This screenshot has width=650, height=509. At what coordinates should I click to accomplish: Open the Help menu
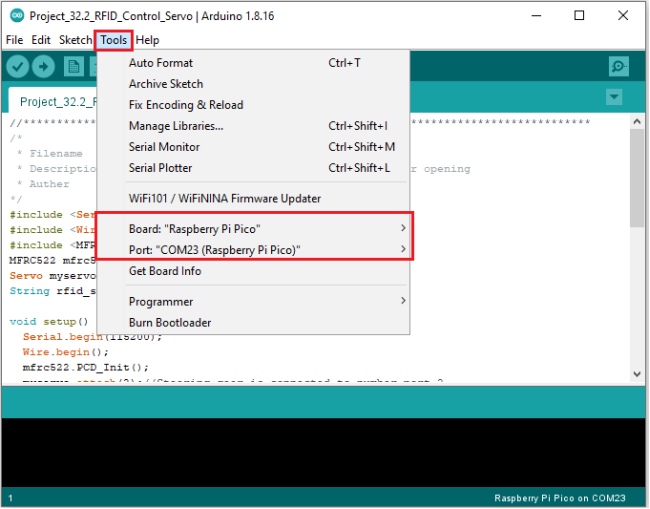click(x=148, y=40)
